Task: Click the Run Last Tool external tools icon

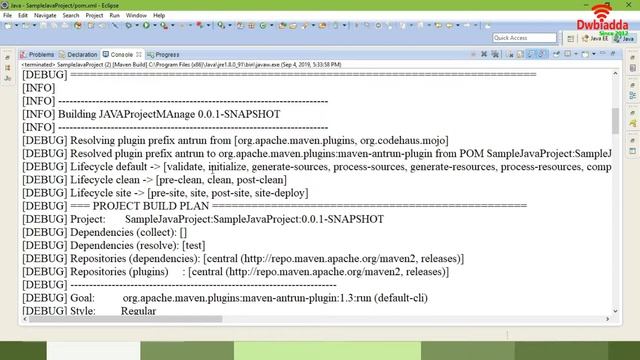Action: (164, 26)
